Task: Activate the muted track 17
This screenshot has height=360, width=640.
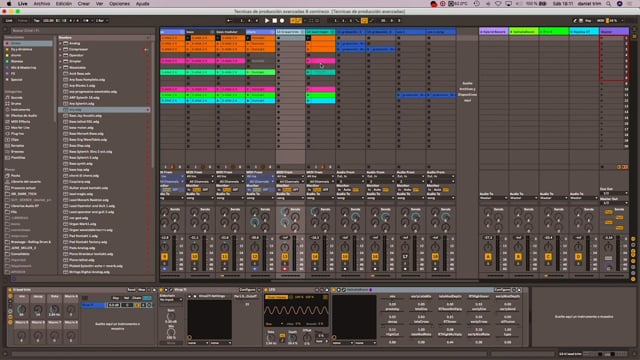Action: coord(405,257)
